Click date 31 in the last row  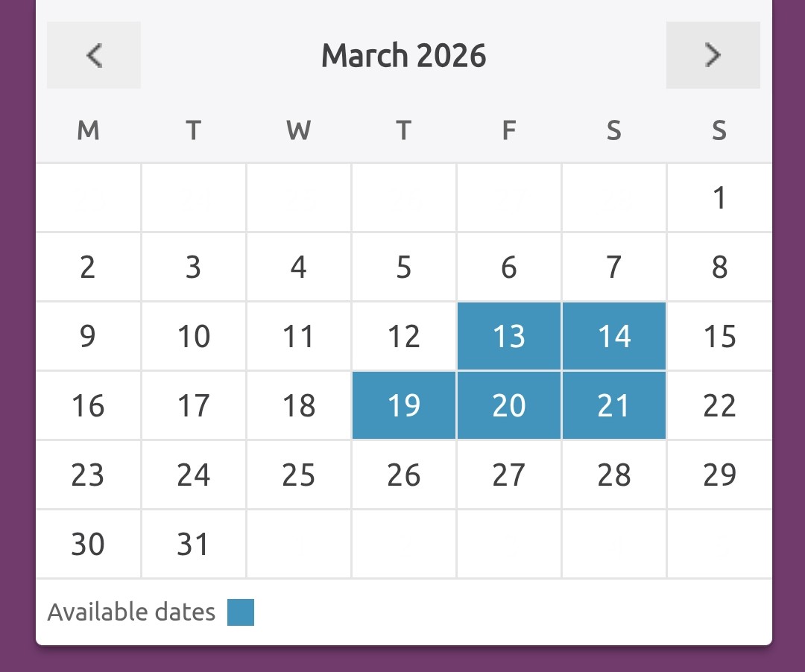click(x=193, y=544)
